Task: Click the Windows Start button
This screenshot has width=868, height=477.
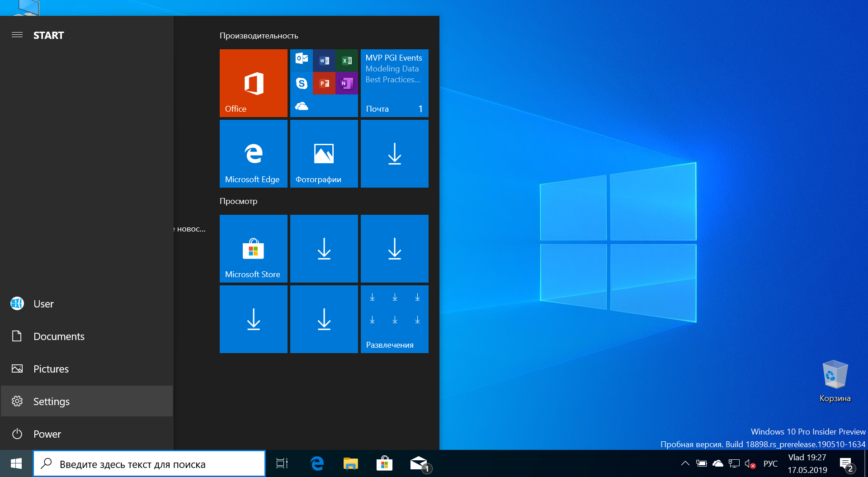Action: click(16, 463)
